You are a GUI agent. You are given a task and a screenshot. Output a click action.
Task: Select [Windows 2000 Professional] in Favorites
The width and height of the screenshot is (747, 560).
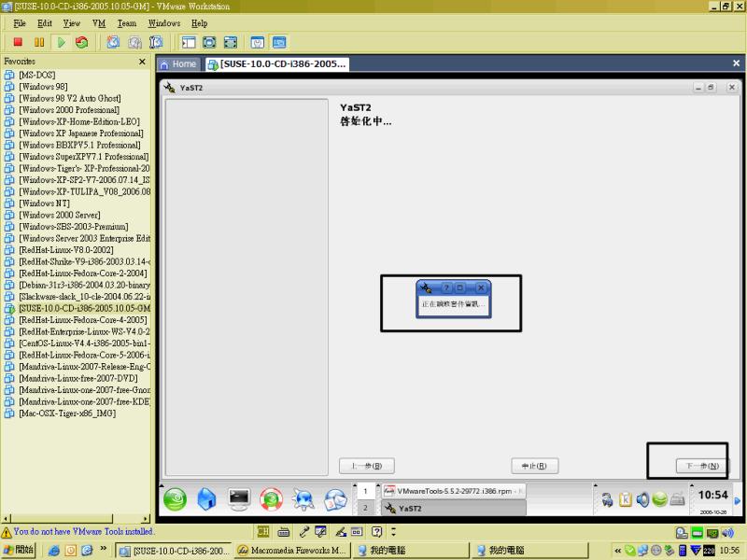[69, 110]
